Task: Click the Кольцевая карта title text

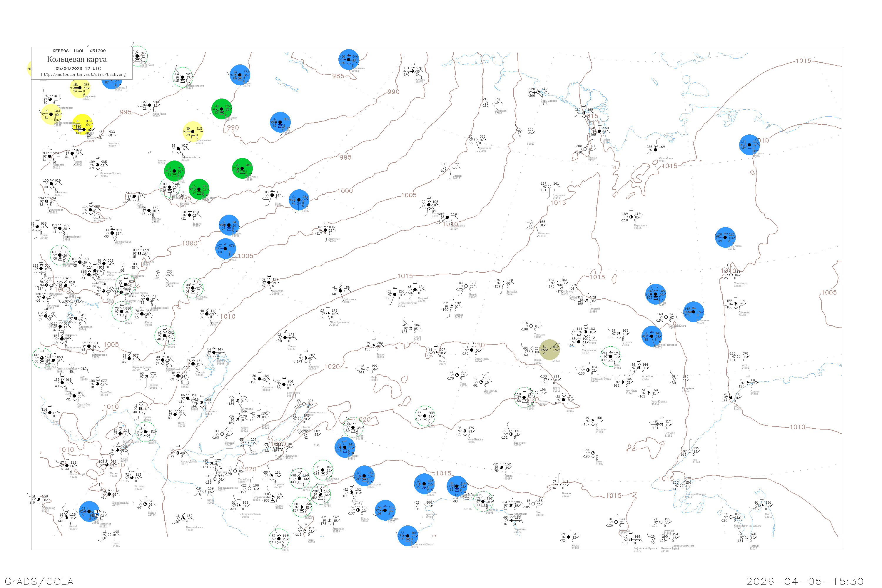Action: 77,59
